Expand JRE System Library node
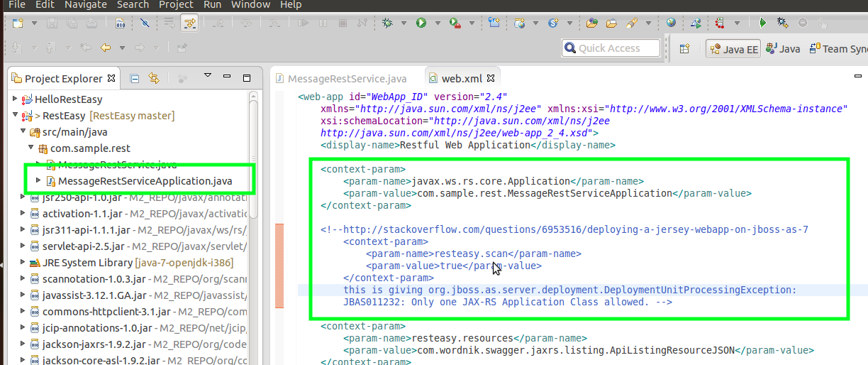 (x=23, y=263)
